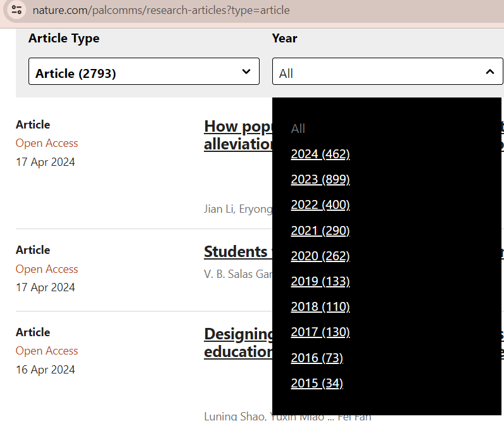Select 2022 (400) year filter
Image resolution: width=504 pixels, height=421 pixels.
[320, 205]
